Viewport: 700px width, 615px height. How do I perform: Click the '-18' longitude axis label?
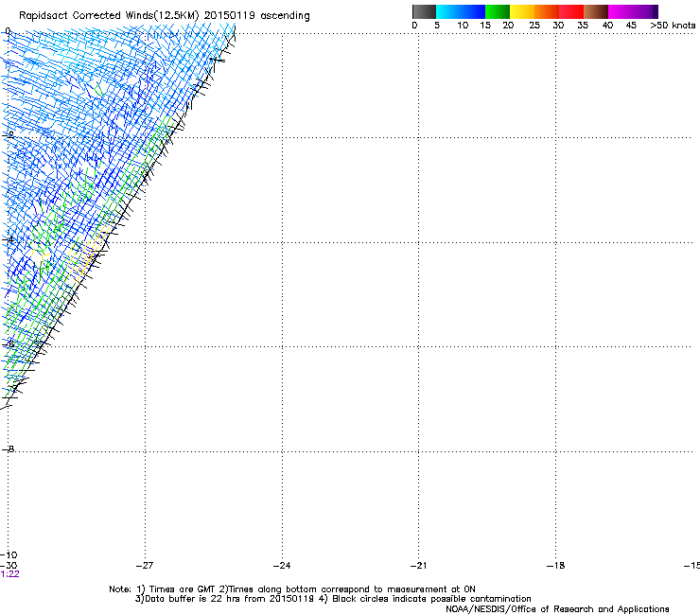556,566
